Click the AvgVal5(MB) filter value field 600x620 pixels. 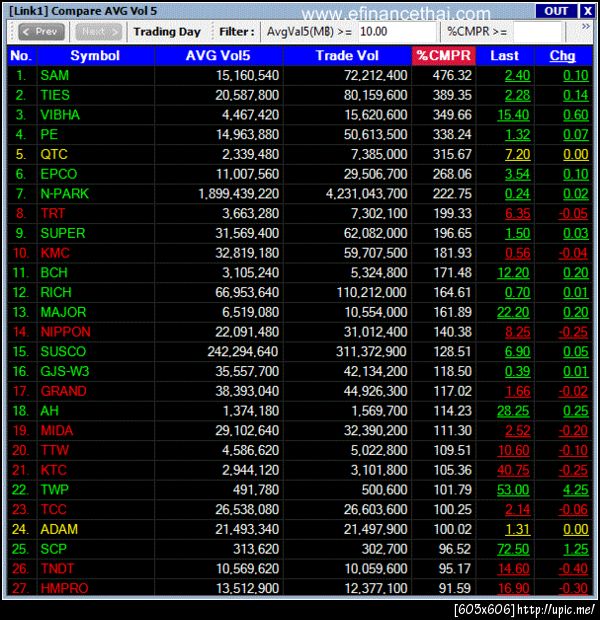tap(397, 32)
